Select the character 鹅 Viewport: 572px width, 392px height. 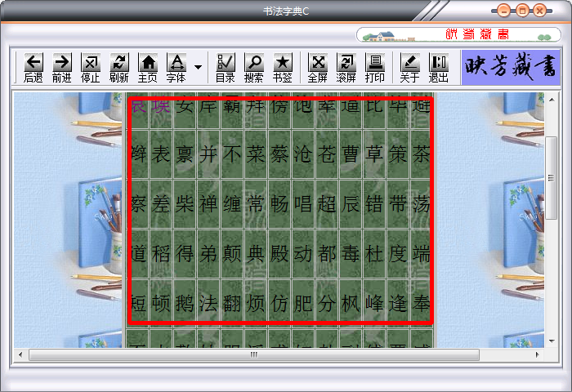185,303
